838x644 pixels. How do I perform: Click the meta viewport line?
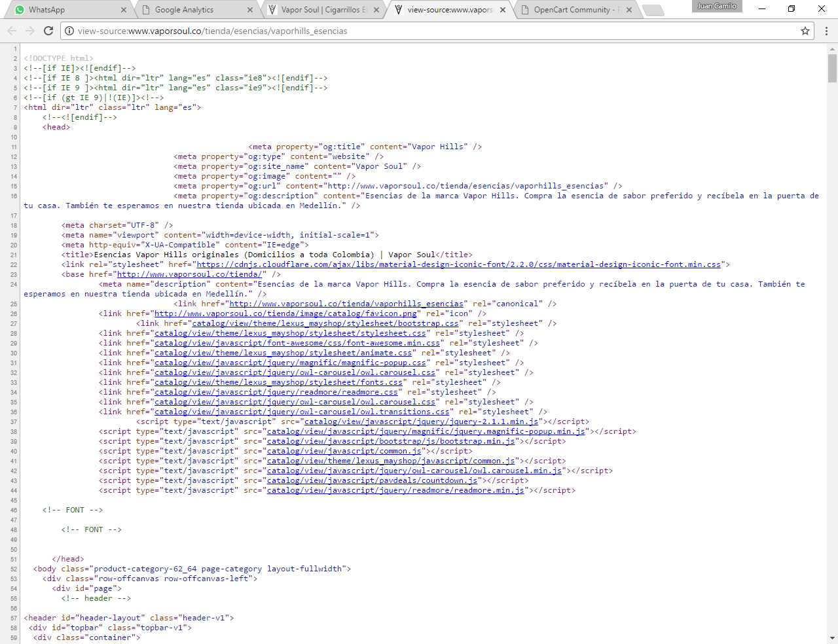click(x=220, y=235)
